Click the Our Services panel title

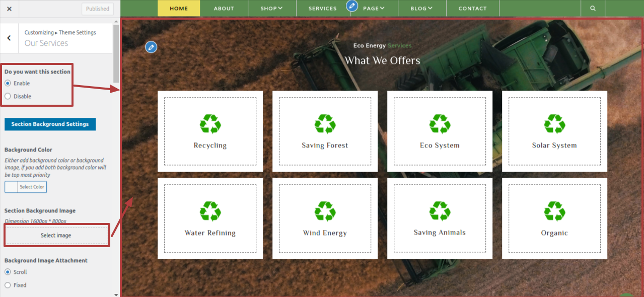coord(46,43)
